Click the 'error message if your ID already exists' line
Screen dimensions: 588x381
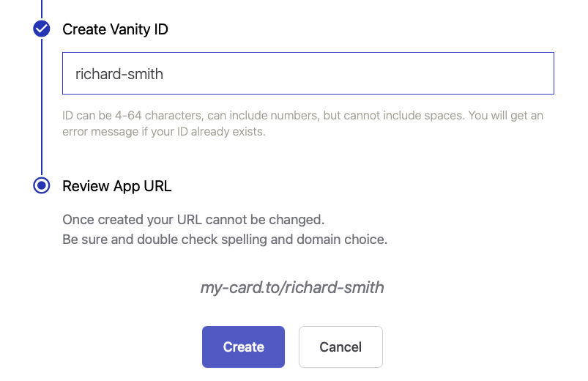163,133
